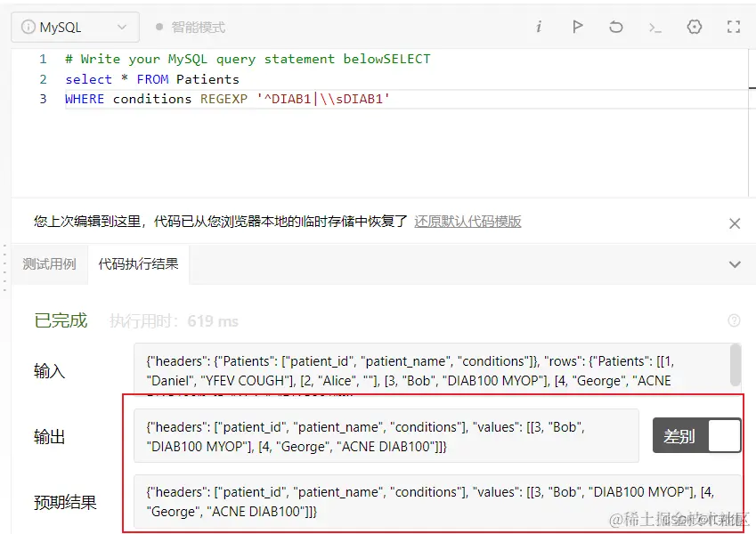Click the info icon beside MySQL
The image size is (756, 534).
point(28,27)
